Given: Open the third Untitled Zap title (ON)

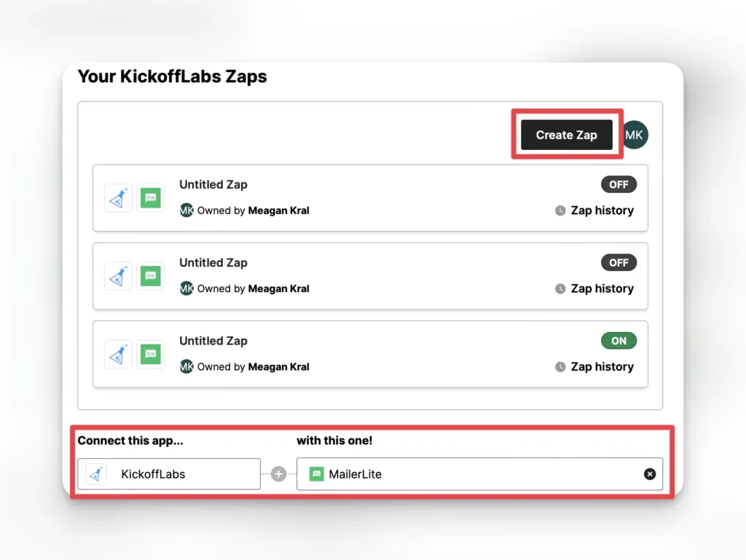Looking at the screenshot, I should [x=213, y=341].
